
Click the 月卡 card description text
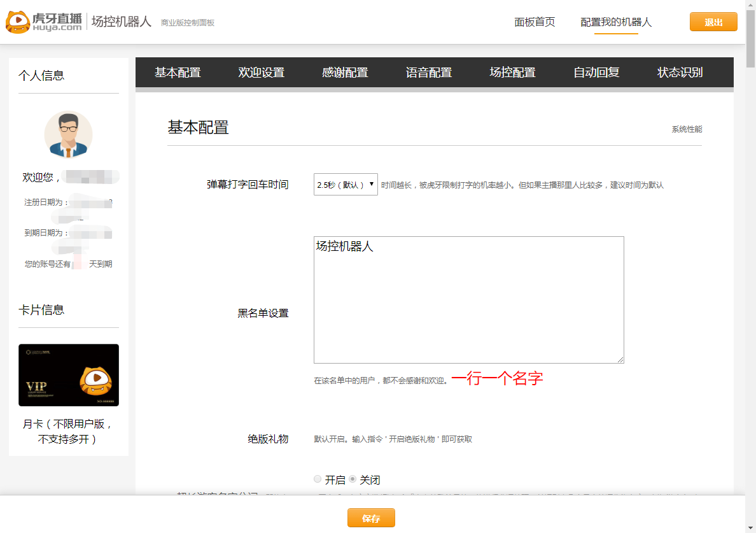point(67,431)
